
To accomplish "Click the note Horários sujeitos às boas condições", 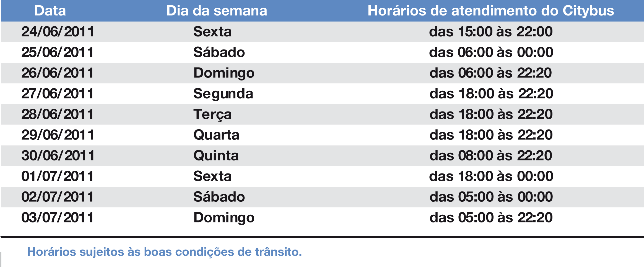I will [x=164, y=252].
